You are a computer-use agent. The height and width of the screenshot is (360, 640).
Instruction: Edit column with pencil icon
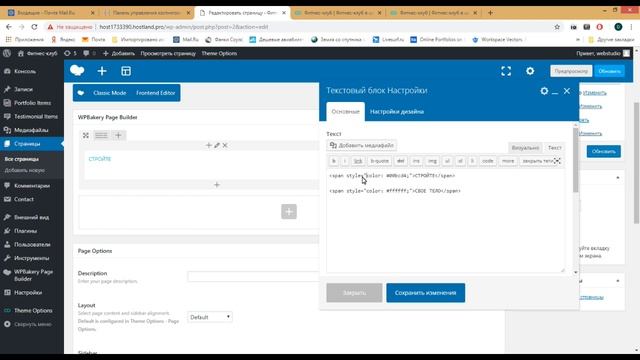[217, 145]
